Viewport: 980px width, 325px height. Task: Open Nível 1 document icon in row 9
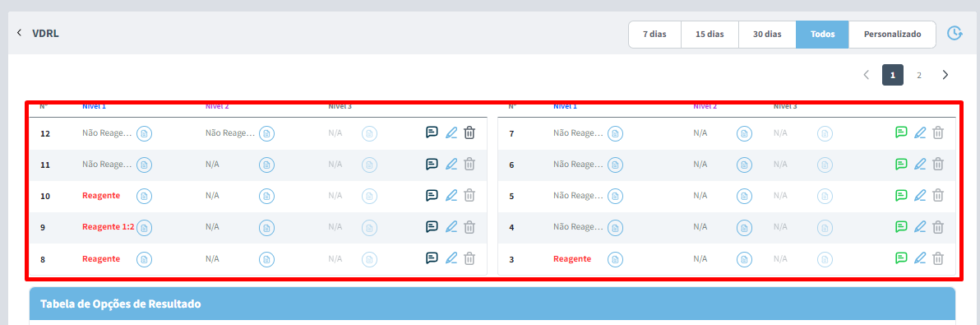pyautogui.click(x=145, y=227)
